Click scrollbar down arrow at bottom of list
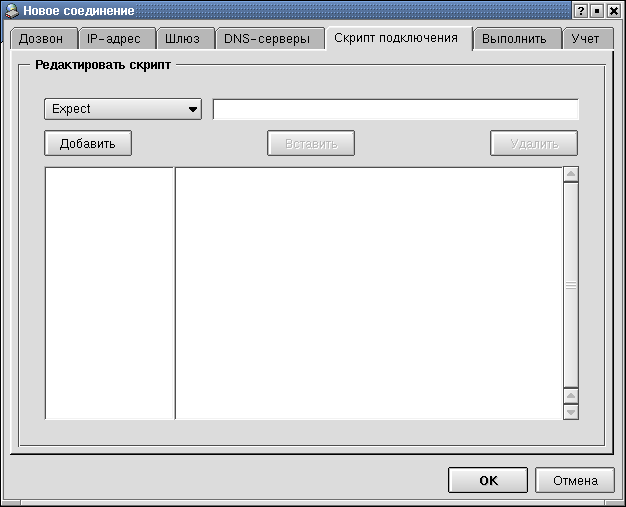The image size is (626, 507). [x=571, y=411]
